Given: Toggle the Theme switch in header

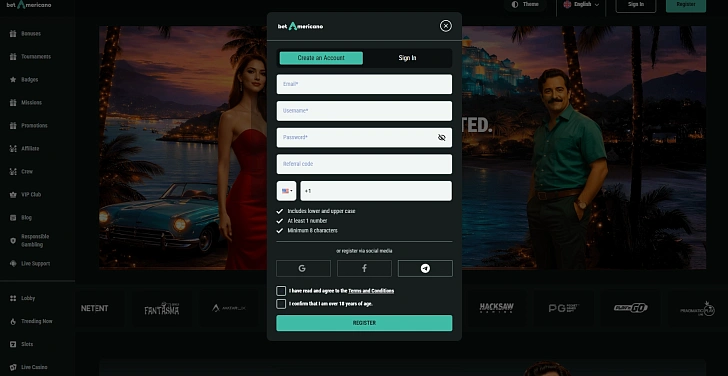Looking at the screenshot, I should (x=525, y=5).
